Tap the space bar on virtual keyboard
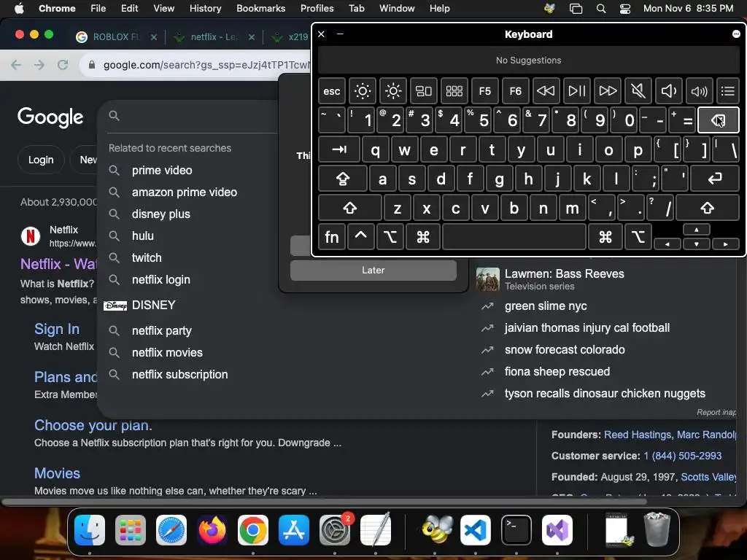Image resolution: width=747 pixels, height=560 pixels. pos(514,237)
